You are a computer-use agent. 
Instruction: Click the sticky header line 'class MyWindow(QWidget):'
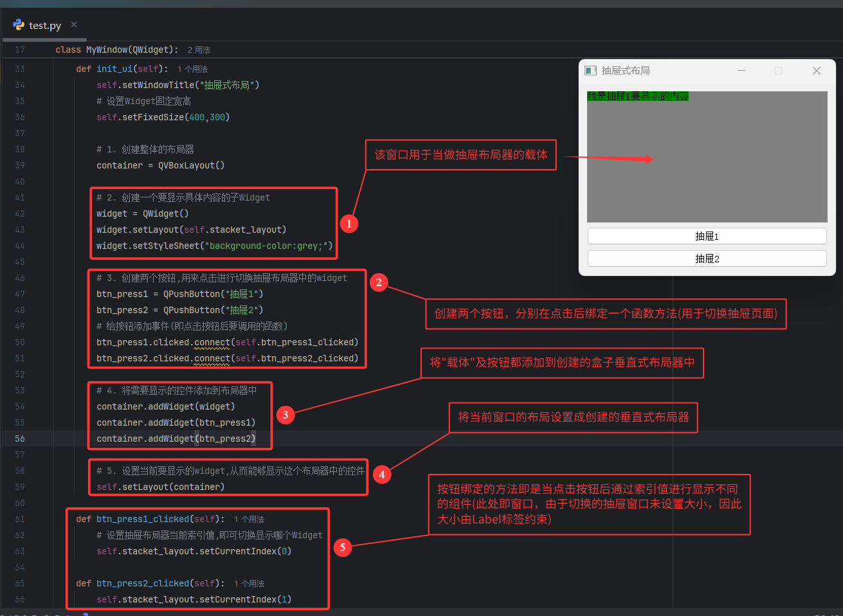117,50
